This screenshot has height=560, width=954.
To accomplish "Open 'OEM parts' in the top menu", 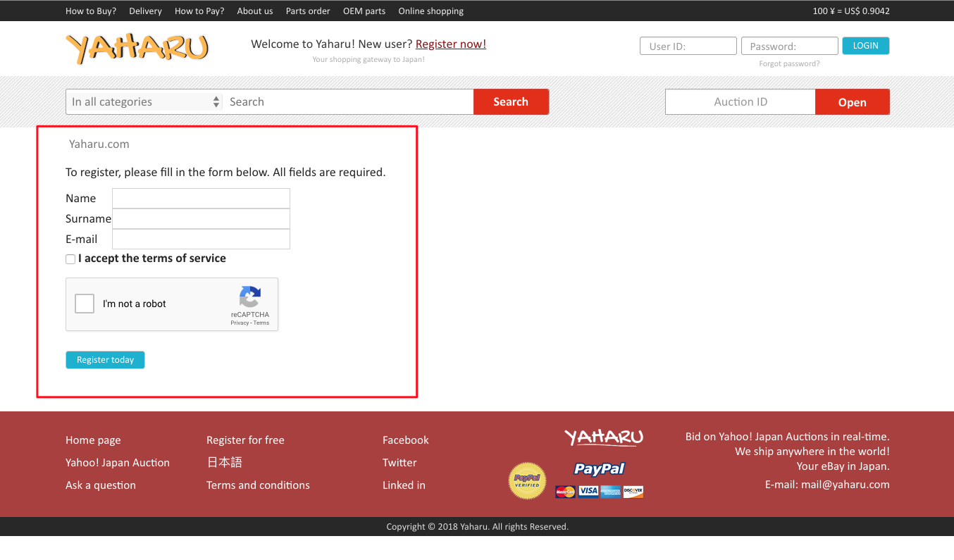I will (x=364, y=11).
